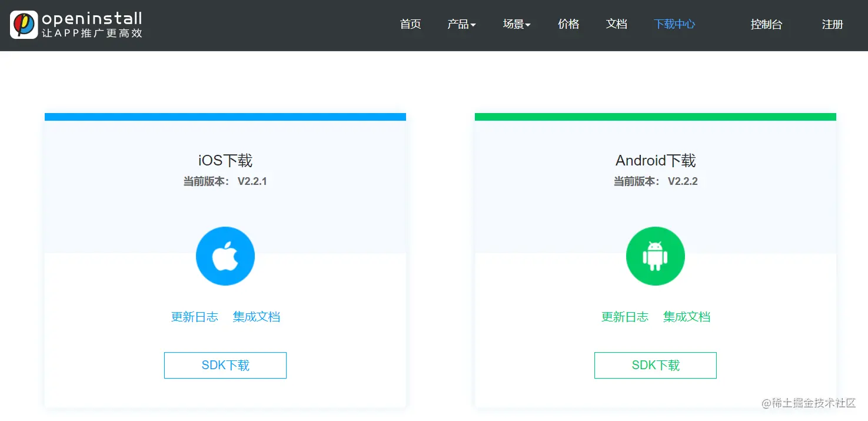This screenshot has width=868, height=421.
Task: Open Android 集成文档 link
Action: [x=687, y=317]
